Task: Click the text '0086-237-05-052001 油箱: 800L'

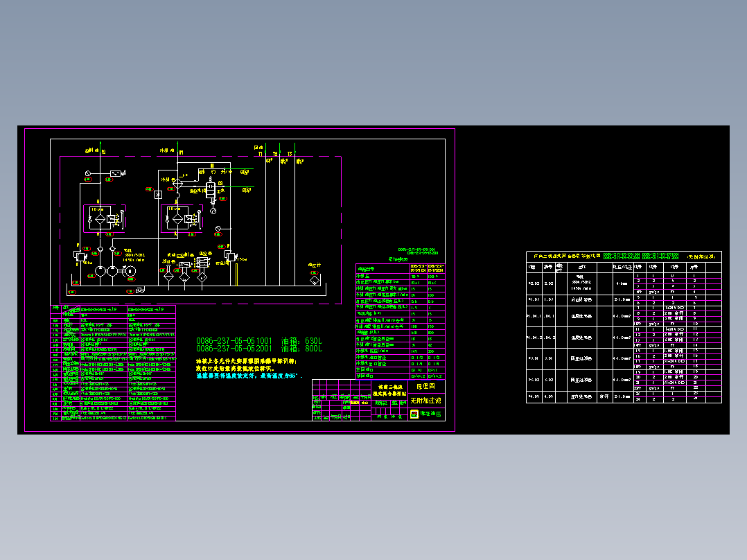Action: [259, 349]
